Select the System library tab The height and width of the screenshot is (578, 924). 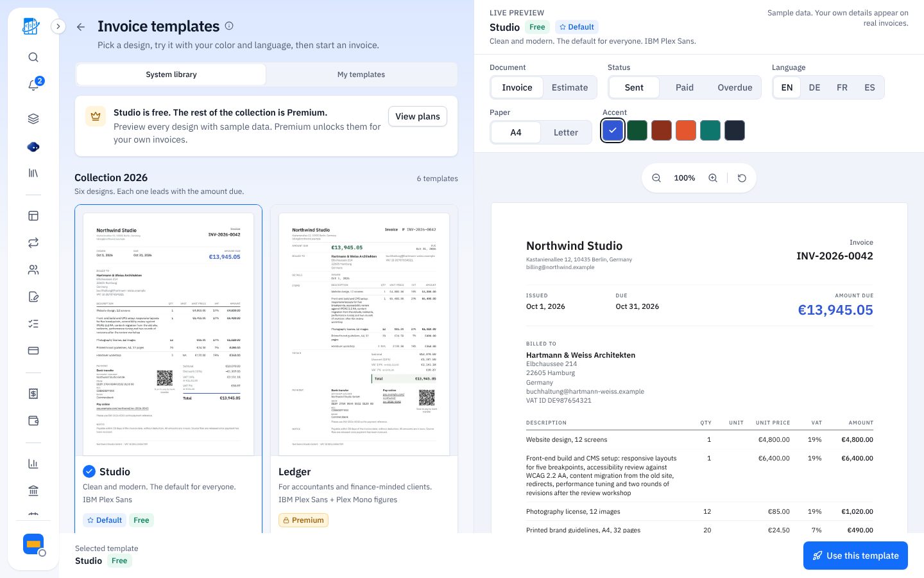click(171, 74)
